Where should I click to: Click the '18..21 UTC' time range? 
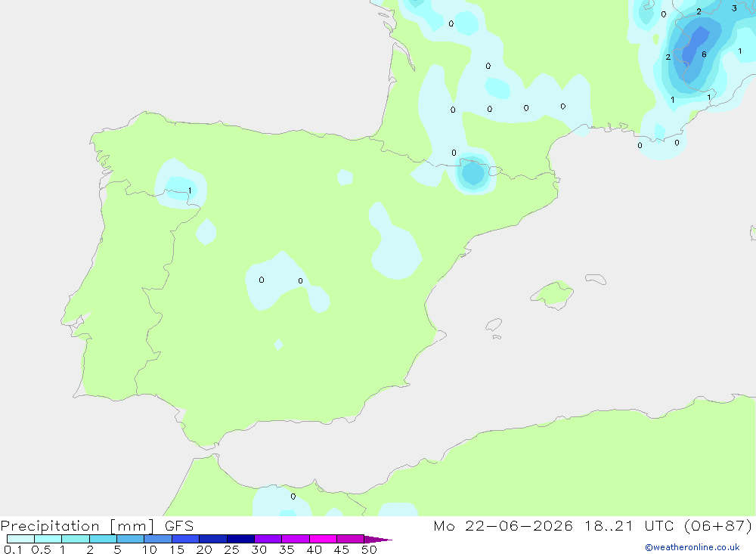629,525
